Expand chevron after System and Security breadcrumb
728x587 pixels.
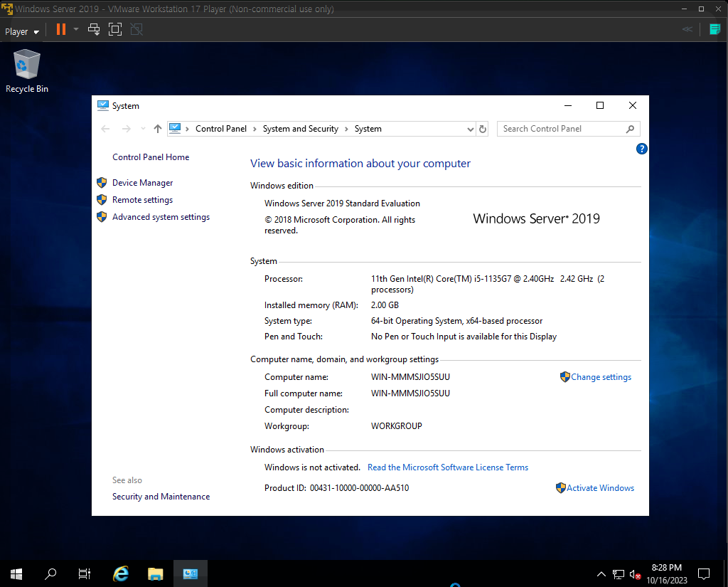click(x=346, y=129)
